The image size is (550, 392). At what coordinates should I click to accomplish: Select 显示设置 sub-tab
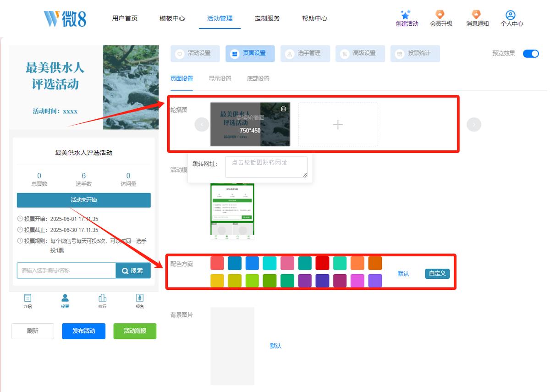(220, 78)
